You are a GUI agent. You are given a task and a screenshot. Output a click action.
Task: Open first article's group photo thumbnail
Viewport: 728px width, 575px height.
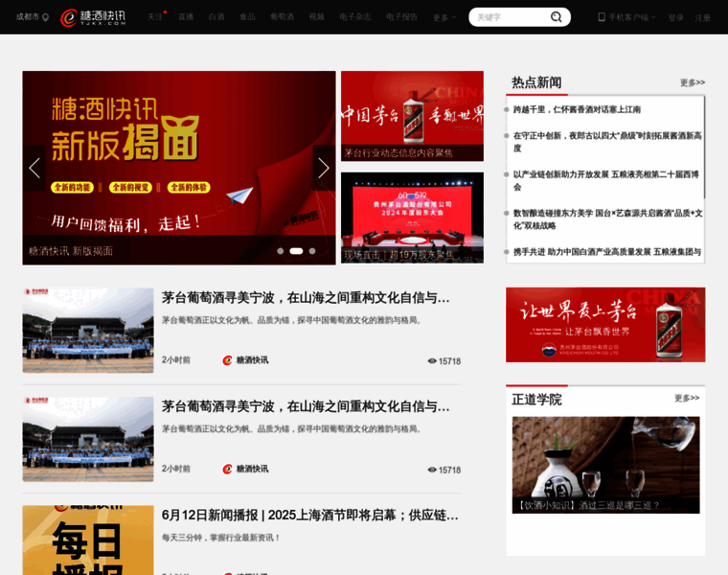[88, 331]
